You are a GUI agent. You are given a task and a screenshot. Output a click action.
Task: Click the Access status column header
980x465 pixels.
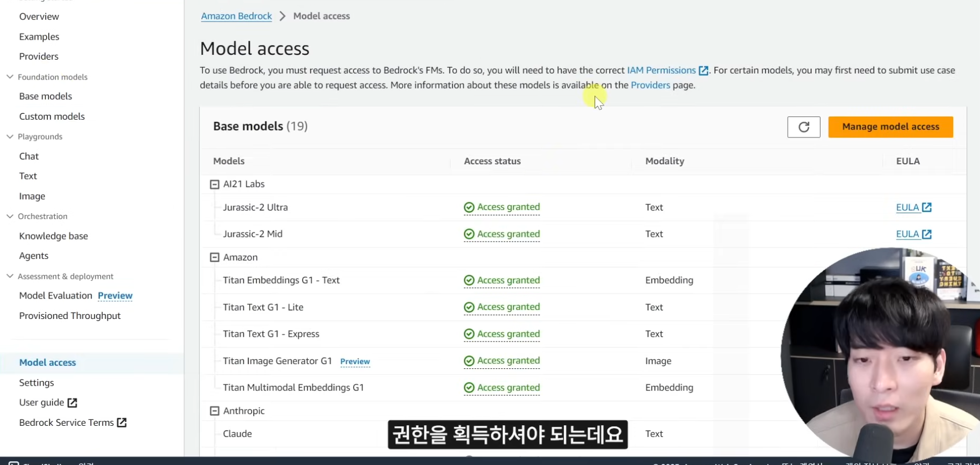point(492,161)
